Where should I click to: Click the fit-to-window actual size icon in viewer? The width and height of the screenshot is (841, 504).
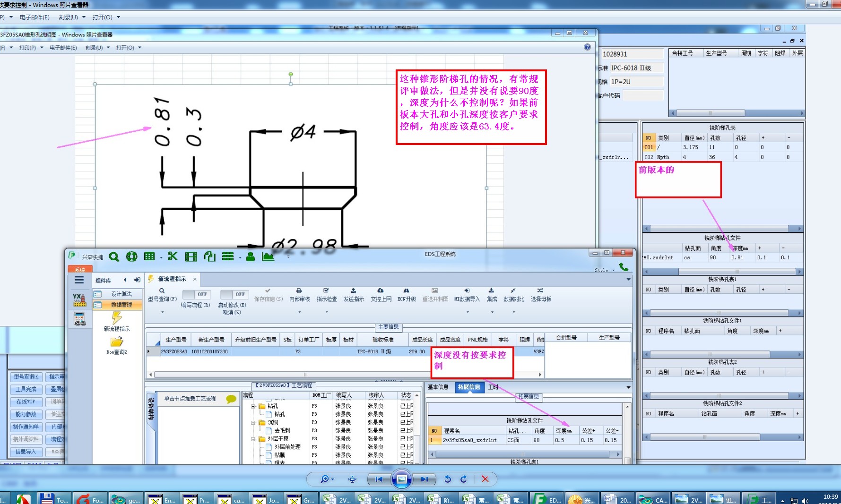click(352, 479)
